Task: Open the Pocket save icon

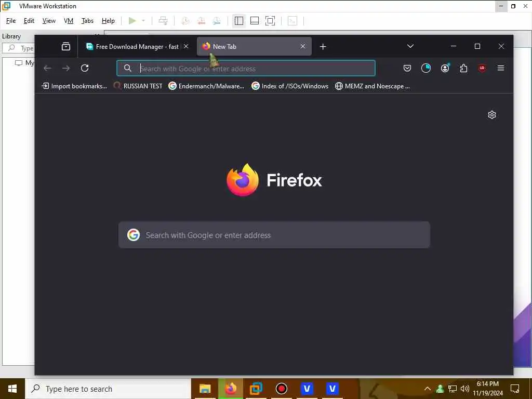Action: 407,68
